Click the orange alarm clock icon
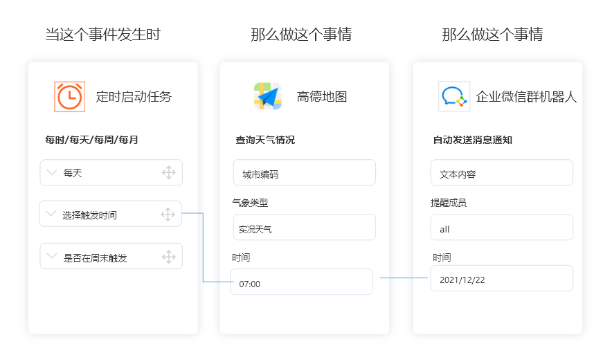This screenshot has height=364, width=612. click(69, 97)
